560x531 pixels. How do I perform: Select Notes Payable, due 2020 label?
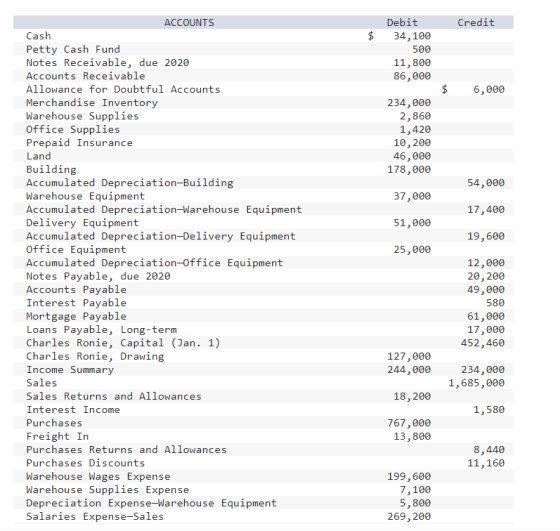pos(98,276)
